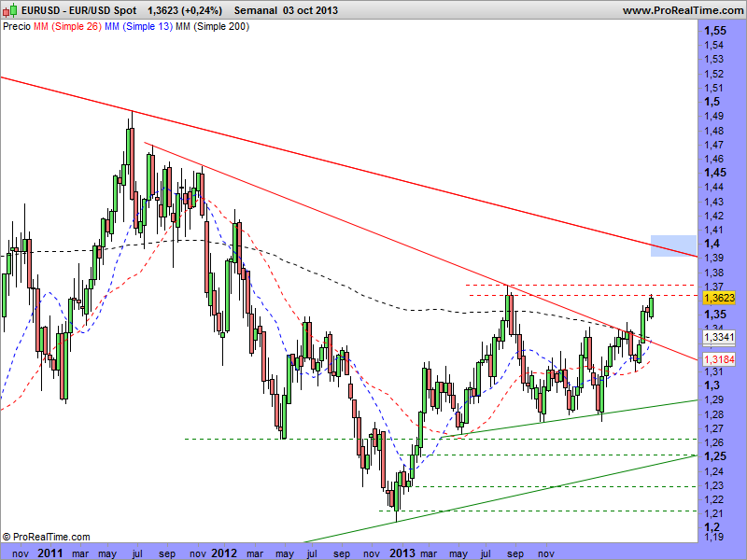The image size is (747, 560).
Task: Click the candlestick icon before EURUSD title
Action: click(11, 10)
